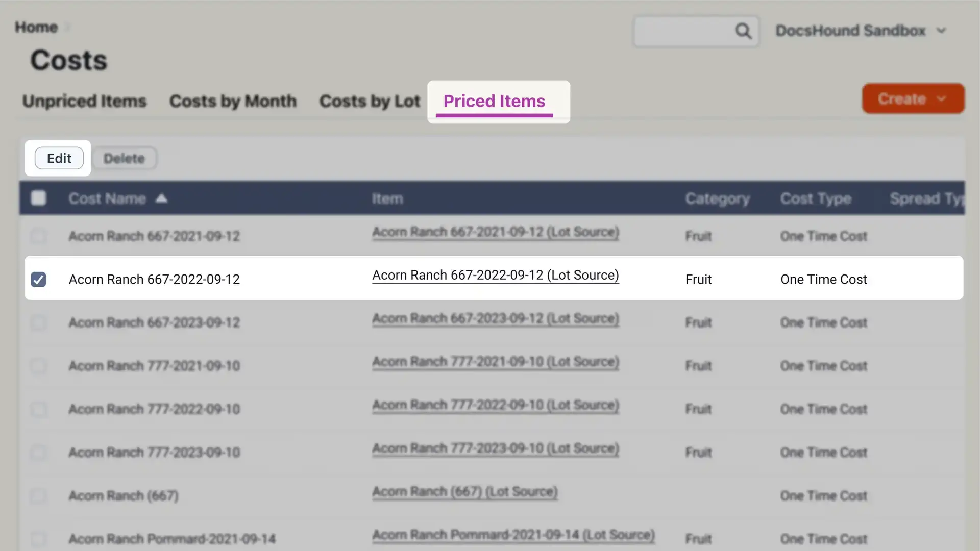The width and height of the screenshot is (980, 551).
Task: Toggle checkbox for Acorn Ranch 667-2021-09-12
Action: coord(38,236)
